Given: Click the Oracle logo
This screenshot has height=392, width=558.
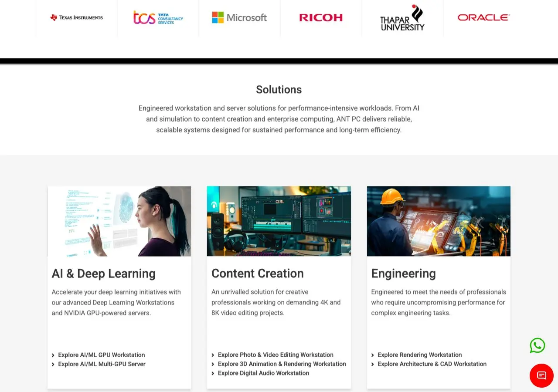Looking at the screenshot, I should pyautogui.click(x=483, y=17).
